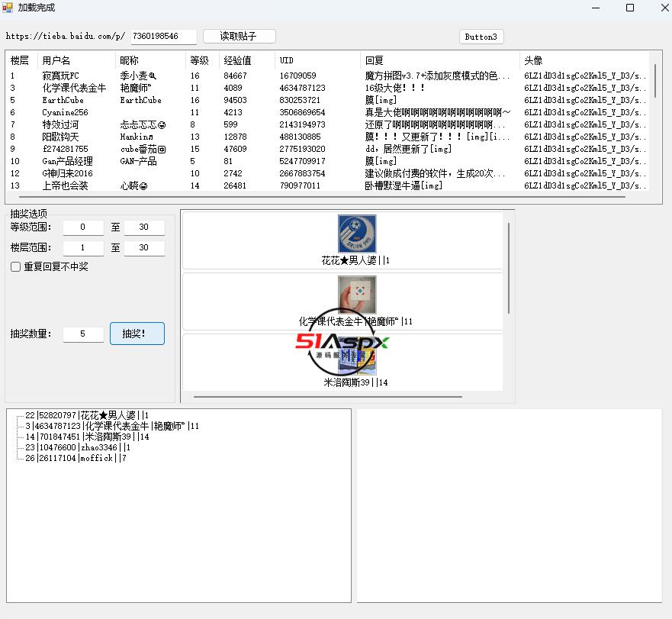672x619 pixels.
Task: Click the 花花★男人婆 winner avatar
Action: [357, 234]
